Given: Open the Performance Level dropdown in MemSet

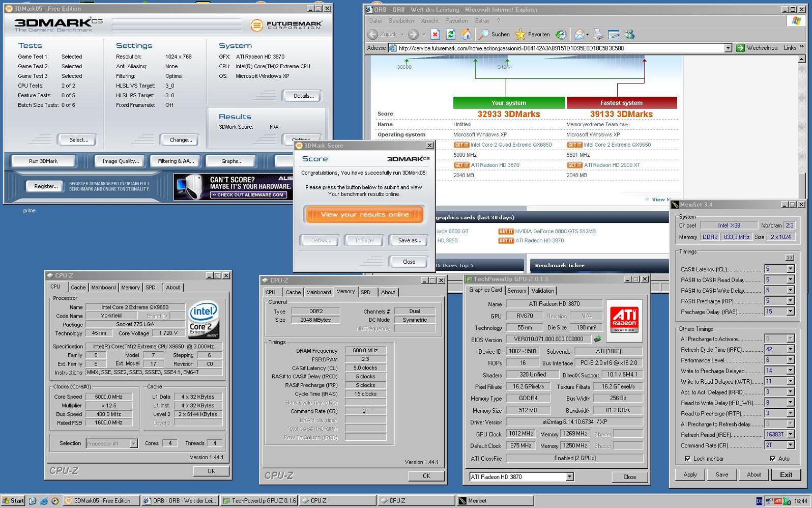Looking at the screenshot, I should (x=790, y=360).
